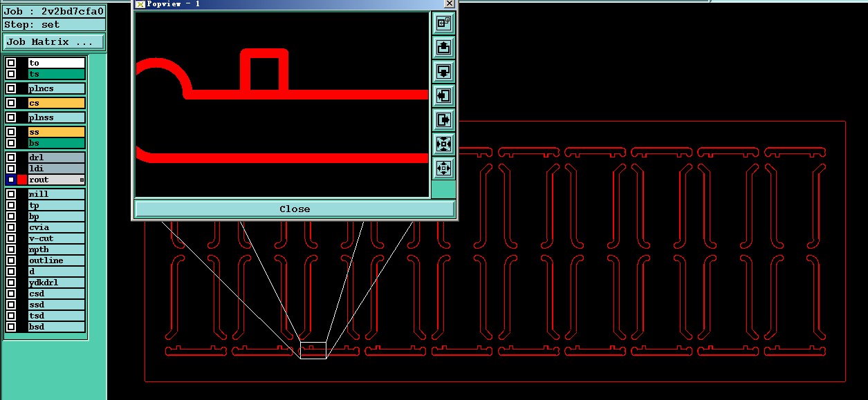Enable the mill layer checkbox
Image resolution: width=868 pixels, height=400 pixels.
click(11, 194)
